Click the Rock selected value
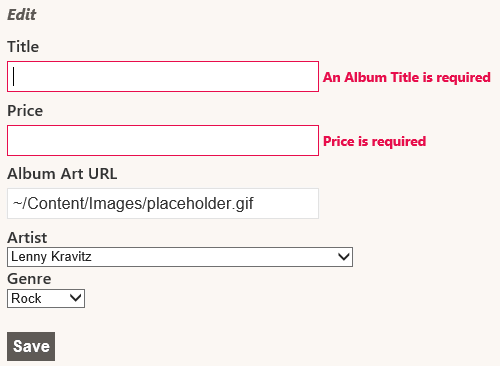This screenshot has height=366, width=500. click(x=26, y=298)
